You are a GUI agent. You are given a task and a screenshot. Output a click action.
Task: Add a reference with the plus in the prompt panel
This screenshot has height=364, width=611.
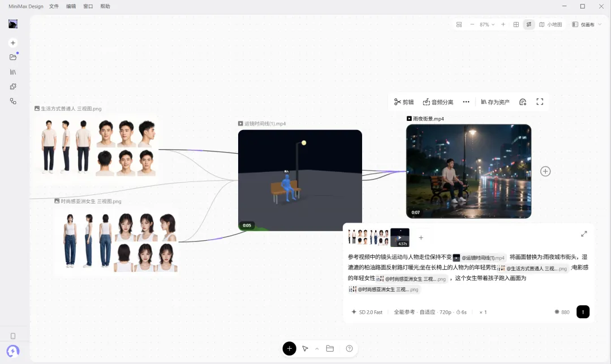coord(421,237)
